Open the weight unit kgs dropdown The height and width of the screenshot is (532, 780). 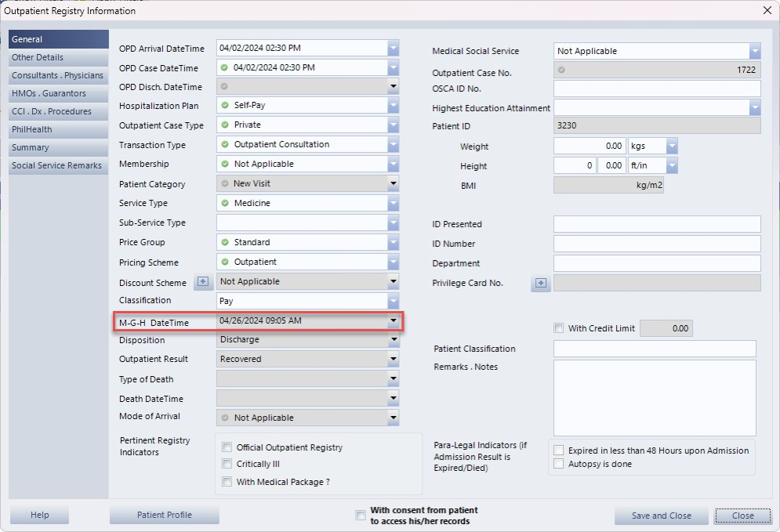(671, 147)
